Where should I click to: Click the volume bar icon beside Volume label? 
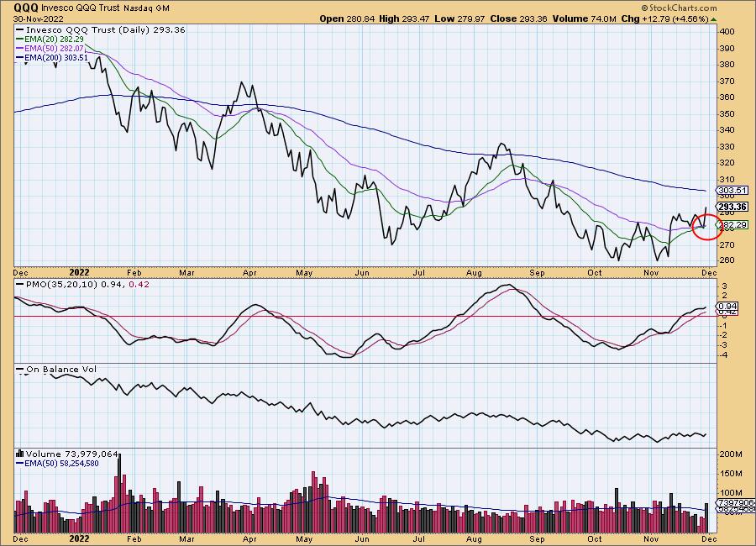(20, 454)
